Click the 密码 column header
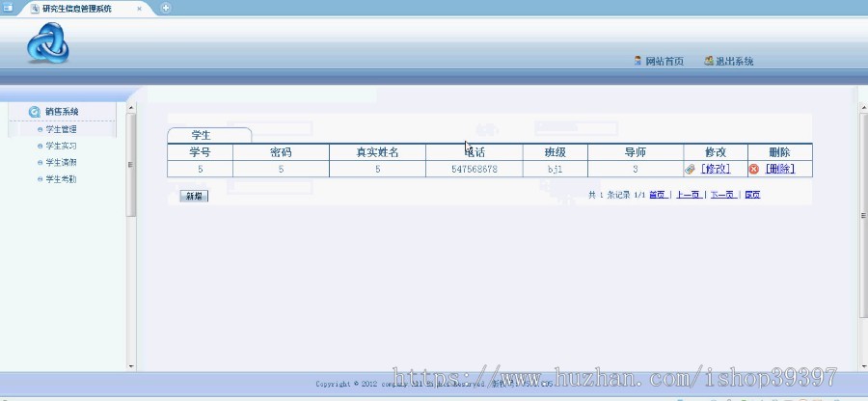This screenshot has width=868, height=401. (281, 152)
